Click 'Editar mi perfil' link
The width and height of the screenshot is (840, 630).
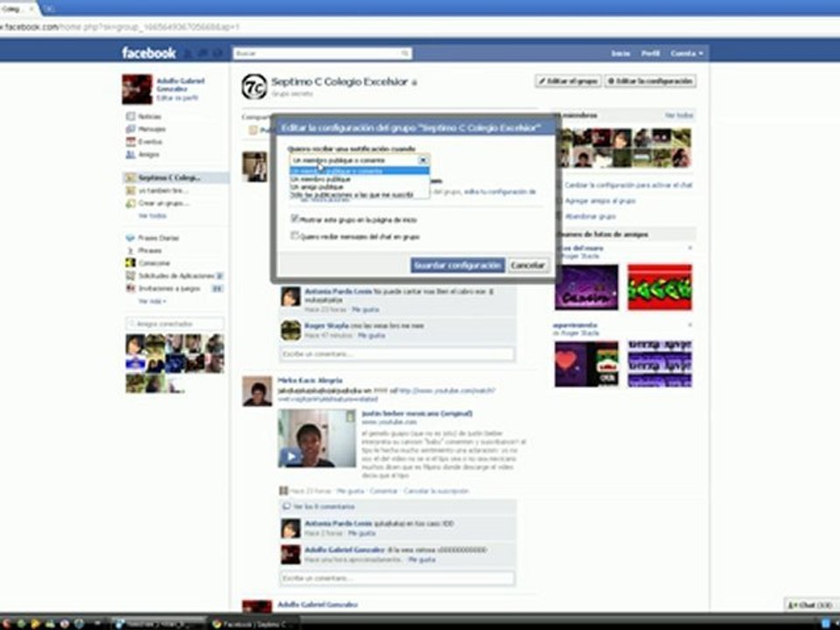click(178, 98)
